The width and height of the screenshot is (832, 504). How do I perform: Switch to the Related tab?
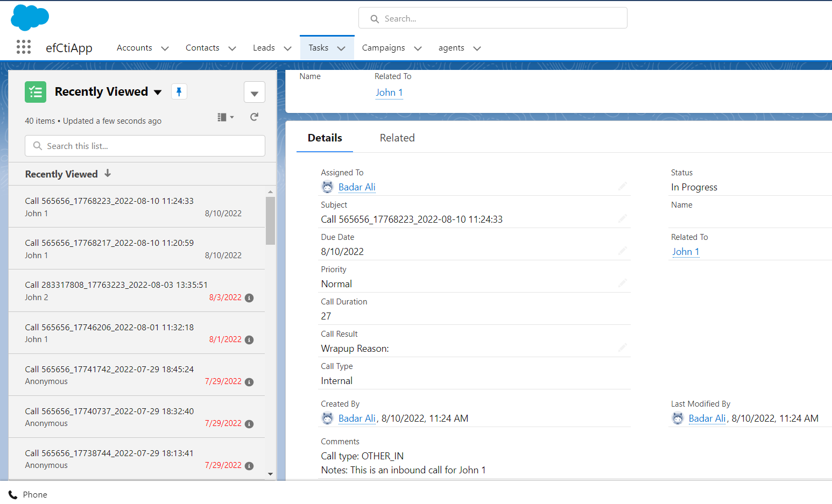pyautogui.click(x=397, y=138)
